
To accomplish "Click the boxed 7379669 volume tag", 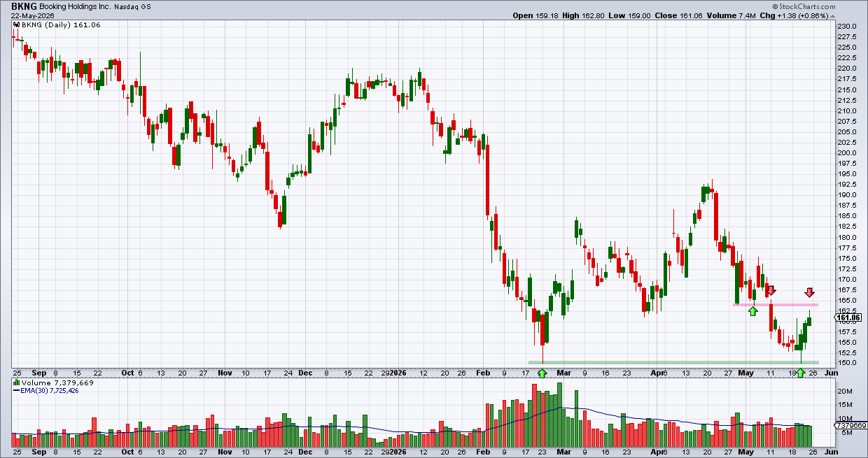I will coord(849,425).
